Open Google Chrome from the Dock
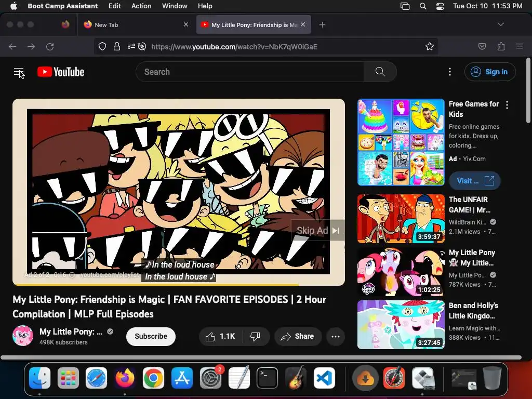Screen dimensions: 532x399 point(153,378)
